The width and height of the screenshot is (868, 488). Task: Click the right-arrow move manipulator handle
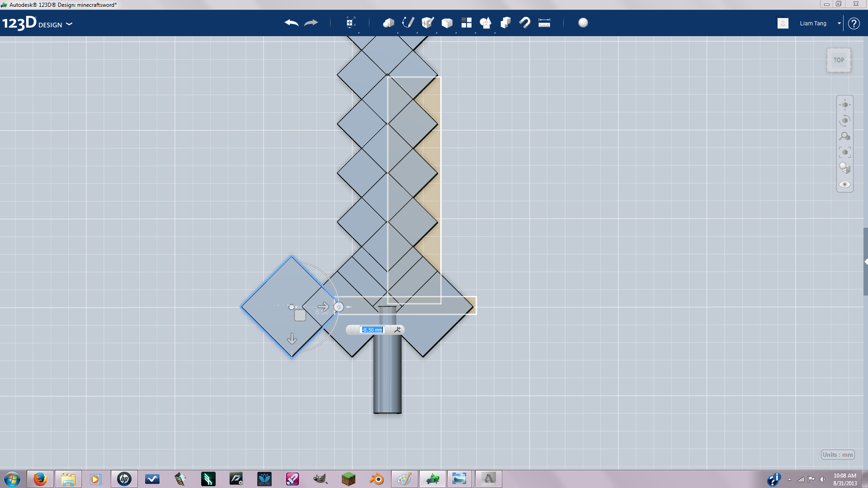[x=323, y=307]
